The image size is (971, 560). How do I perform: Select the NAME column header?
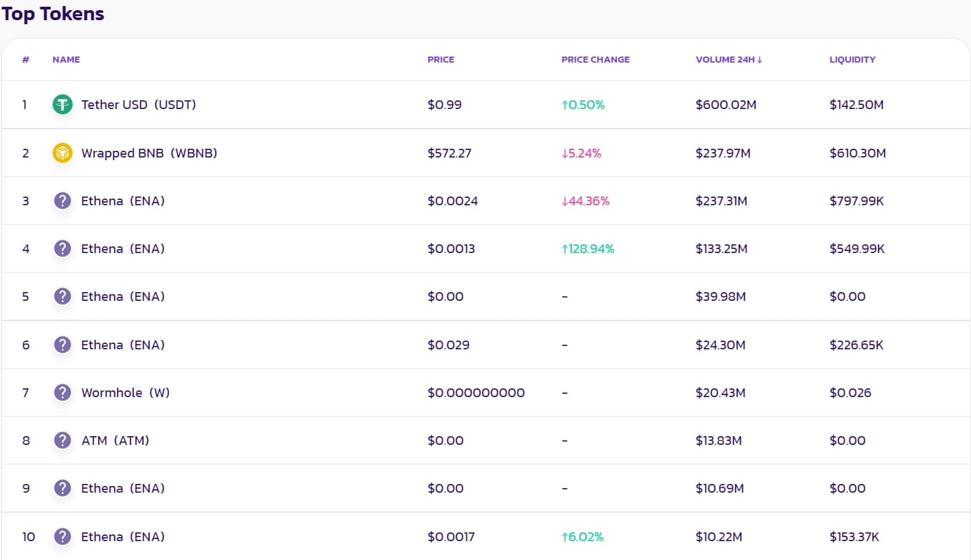[x=66, y=59]
